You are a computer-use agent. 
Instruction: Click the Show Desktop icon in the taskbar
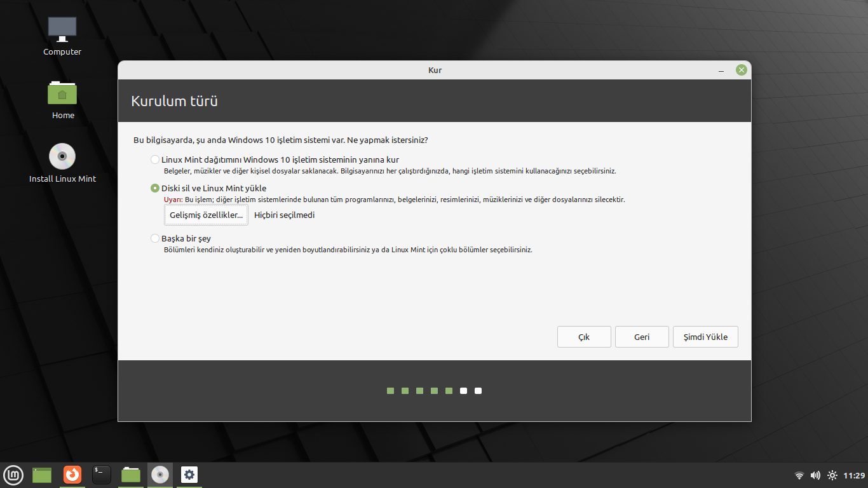42,475
